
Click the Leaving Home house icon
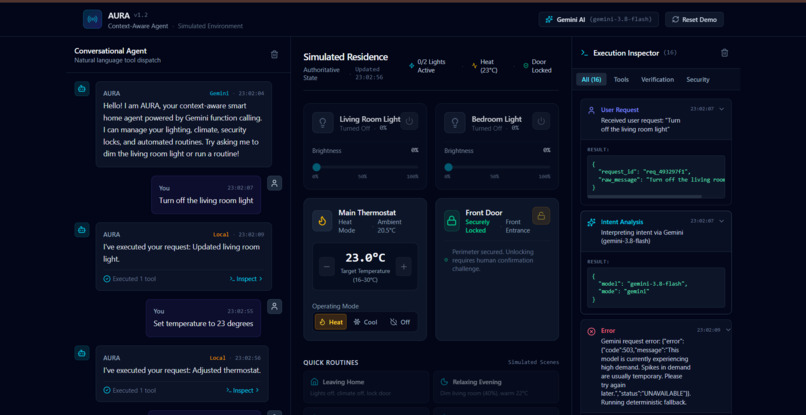[x=315, y=382]
